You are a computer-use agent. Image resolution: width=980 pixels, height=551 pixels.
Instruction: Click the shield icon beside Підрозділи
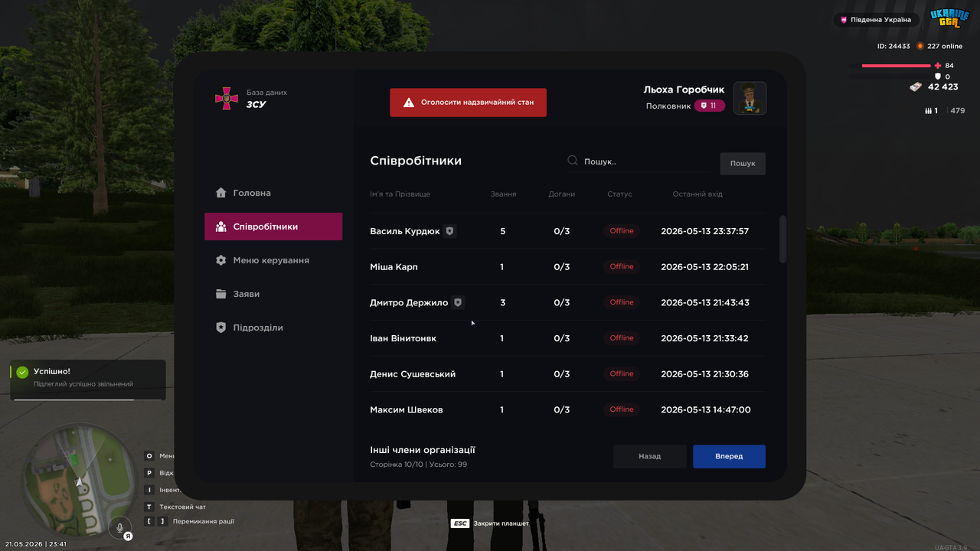tap(221, 328)
